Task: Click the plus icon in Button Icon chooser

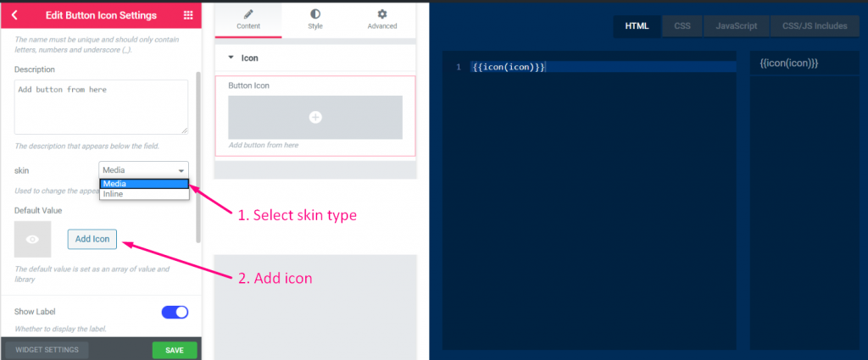Action: click(x=315, y=117)
